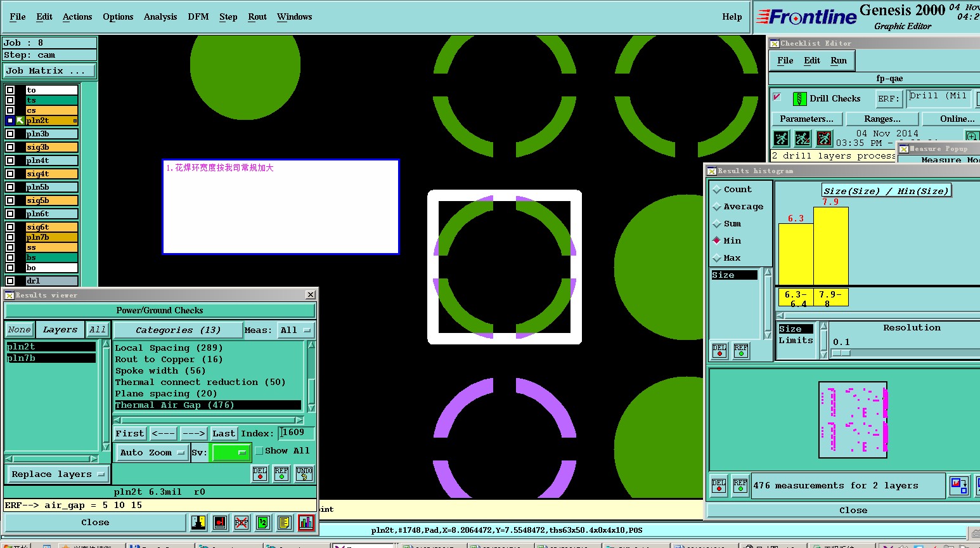The width and height of the screenshot is (980, 548).
Task: Go to the First result
Action: point(130,434)
